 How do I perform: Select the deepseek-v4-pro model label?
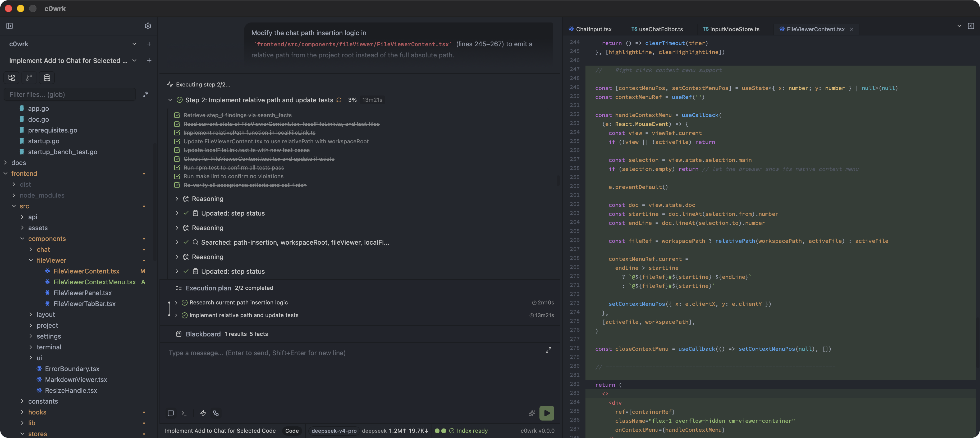click(334, 430)
